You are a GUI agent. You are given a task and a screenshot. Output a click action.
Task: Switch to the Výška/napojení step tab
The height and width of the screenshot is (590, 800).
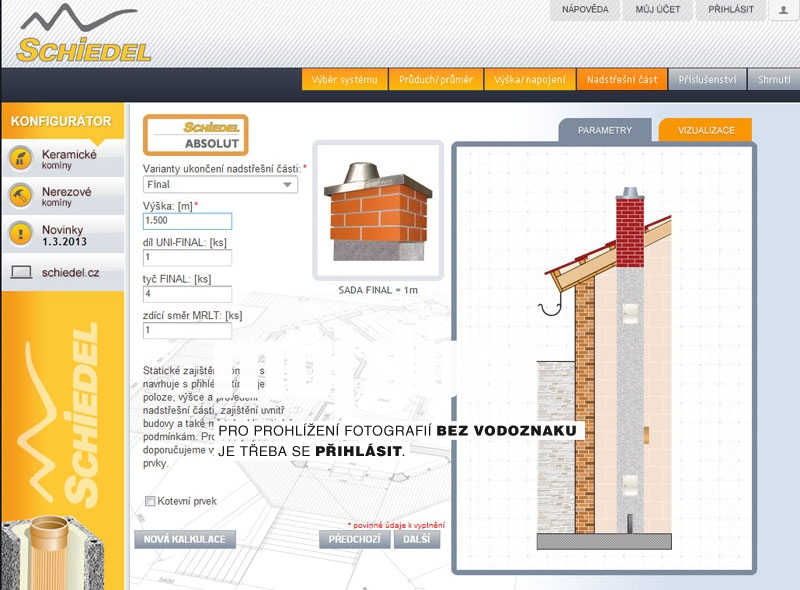[x=530, y=80]
